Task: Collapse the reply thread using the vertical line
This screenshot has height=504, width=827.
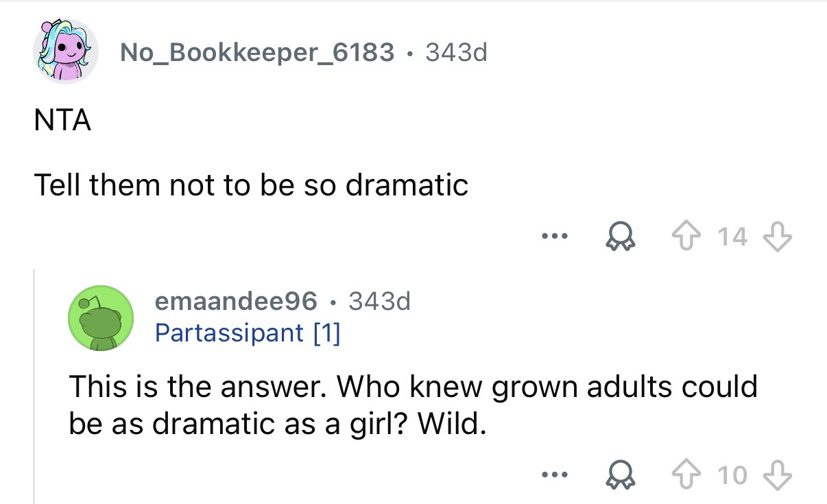Action: coord(35,384)
